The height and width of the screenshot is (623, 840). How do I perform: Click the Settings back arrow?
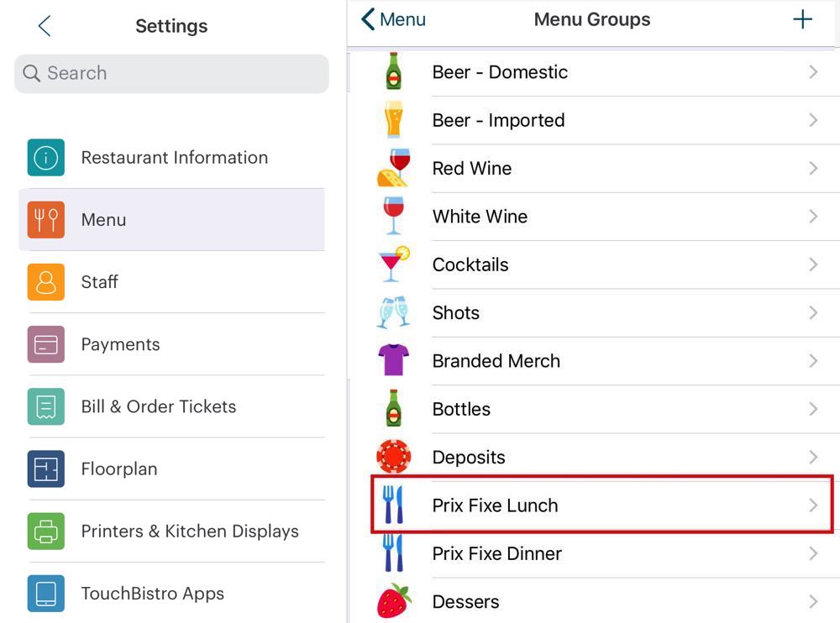(45, 26)
